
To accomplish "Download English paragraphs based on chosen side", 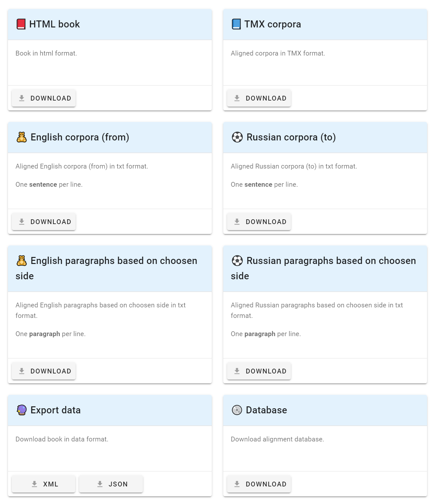I will click(44, 371).
